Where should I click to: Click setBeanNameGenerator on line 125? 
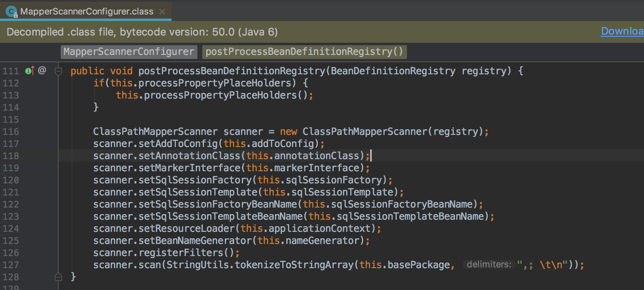click(195, 241)
